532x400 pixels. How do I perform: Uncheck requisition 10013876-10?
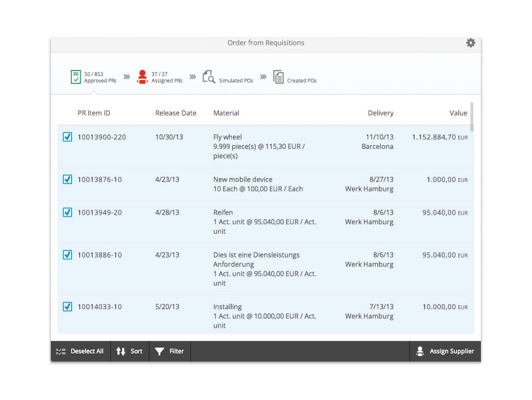click(x=67, y=179)
